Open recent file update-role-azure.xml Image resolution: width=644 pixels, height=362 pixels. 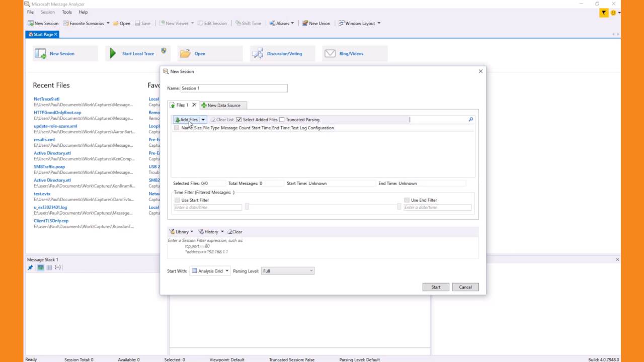click(x=55, y=126)
